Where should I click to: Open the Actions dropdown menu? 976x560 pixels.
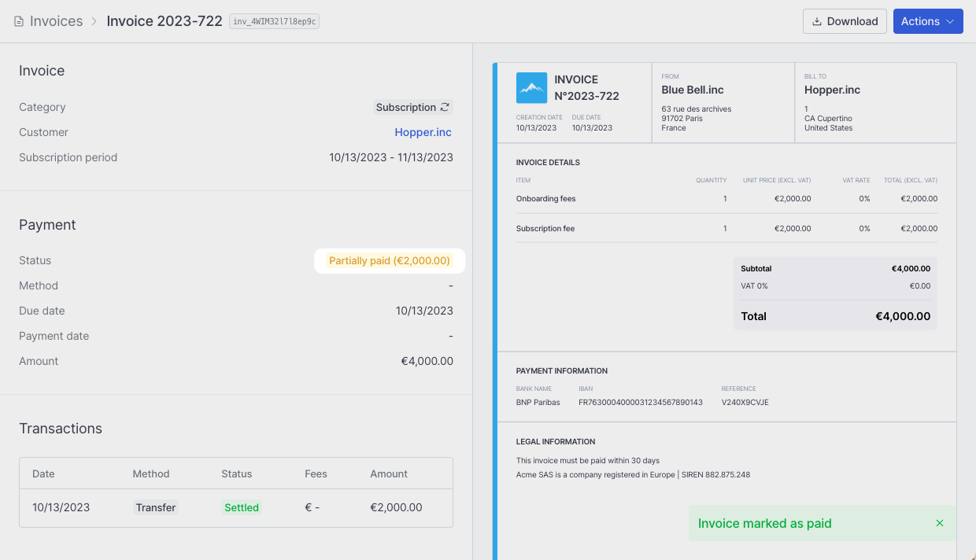point(928,21)
